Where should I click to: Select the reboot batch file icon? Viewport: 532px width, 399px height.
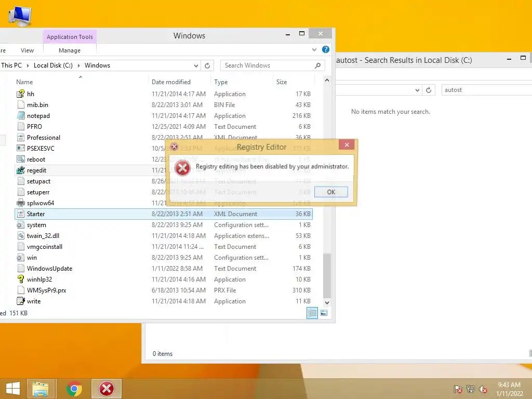click(21, 159)
